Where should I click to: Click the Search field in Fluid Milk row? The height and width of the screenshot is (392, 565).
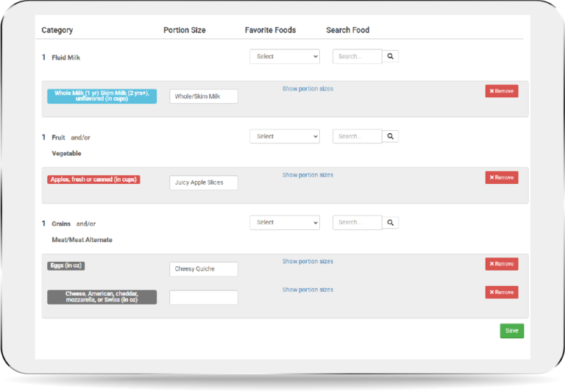(357, 56)
